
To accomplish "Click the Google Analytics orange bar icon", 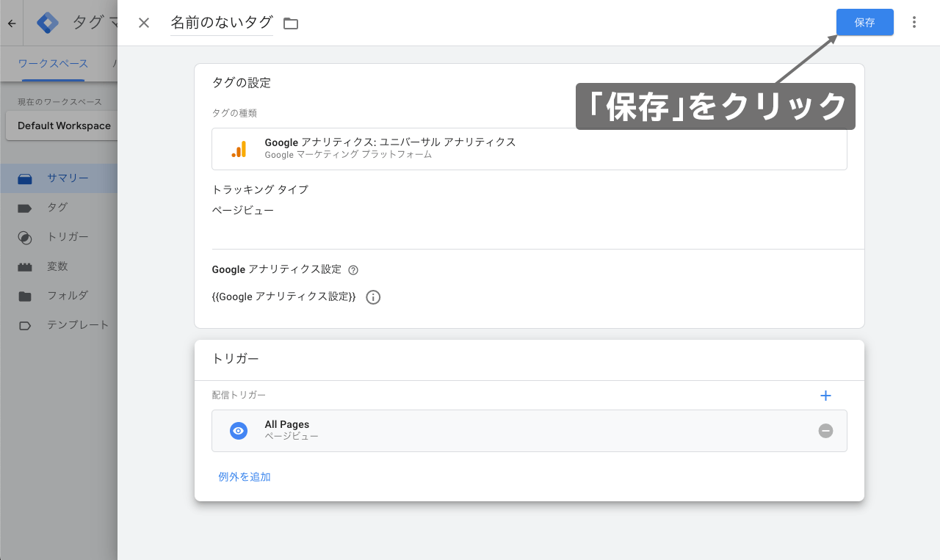I will [x=239, y=149].
